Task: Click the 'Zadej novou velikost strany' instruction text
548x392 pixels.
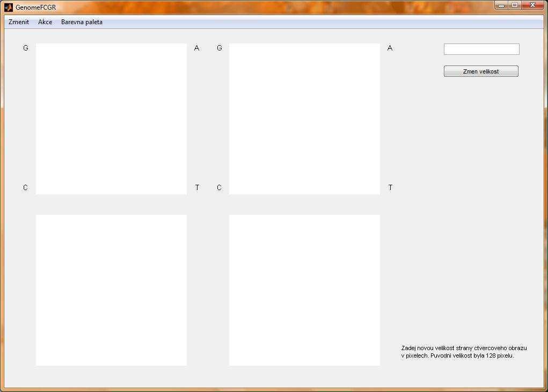Action: click(464, 352)
